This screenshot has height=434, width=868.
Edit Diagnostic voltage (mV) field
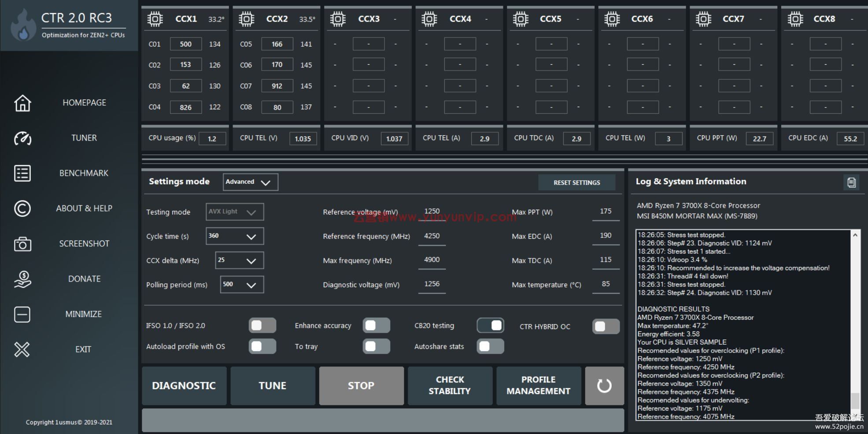point(432,285)
